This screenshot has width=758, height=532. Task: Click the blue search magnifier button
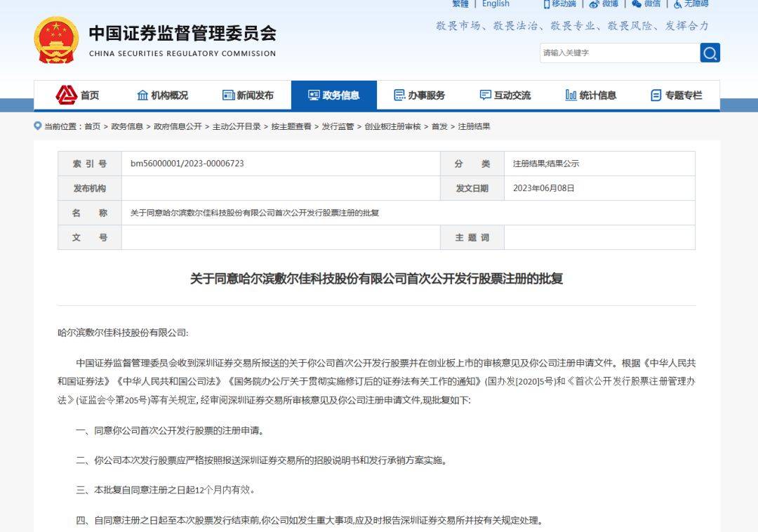click(710, 53)
